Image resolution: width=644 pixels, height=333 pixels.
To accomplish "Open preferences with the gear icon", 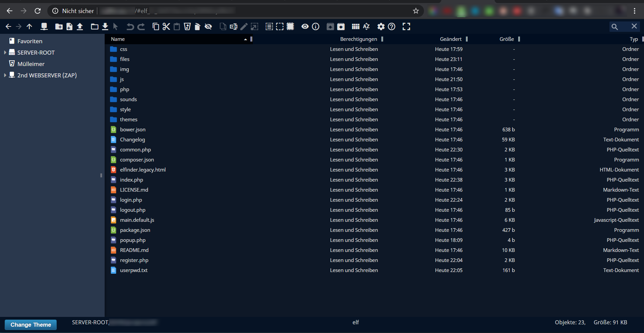I will tap(381, 26).
